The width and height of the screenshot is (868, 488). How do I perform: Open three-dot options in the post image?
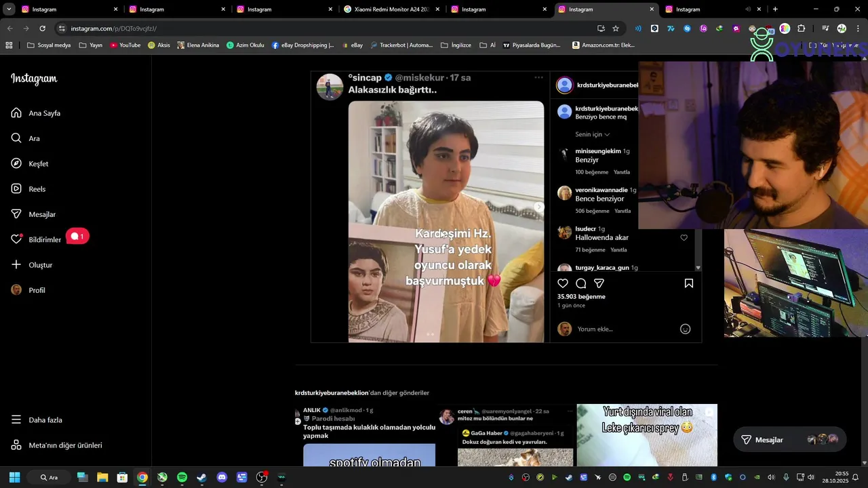[538, 77]
